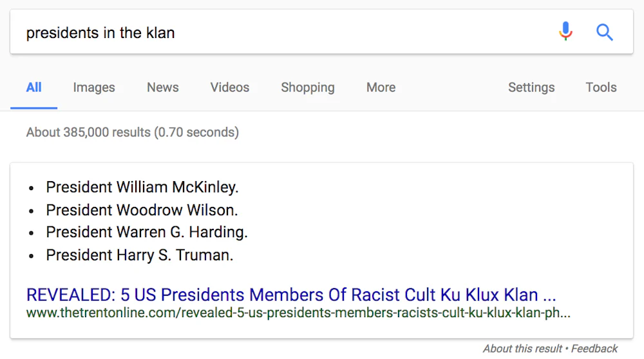Open the REVEALED: 5 US Presidents result link

point(291,295)
